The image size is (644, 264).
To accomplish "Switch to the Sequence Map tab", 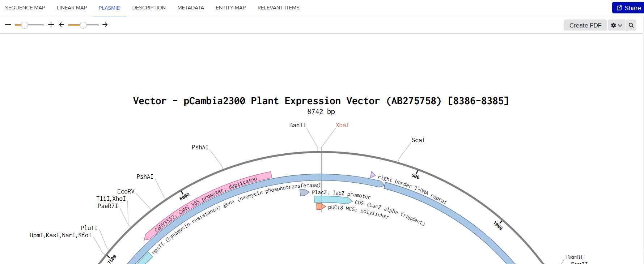I will click(25, 8).
